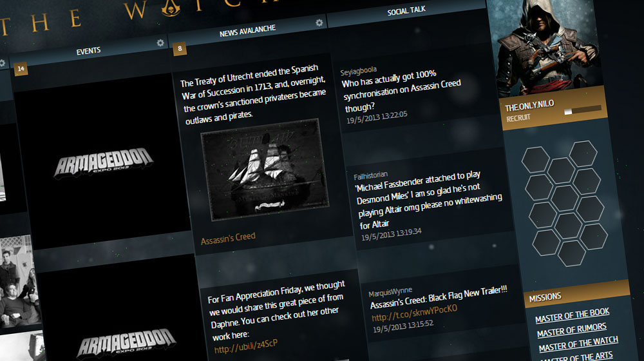Click the recruit rank progress bar
This screenshot has width=644, height=361.
click(583, 110)
